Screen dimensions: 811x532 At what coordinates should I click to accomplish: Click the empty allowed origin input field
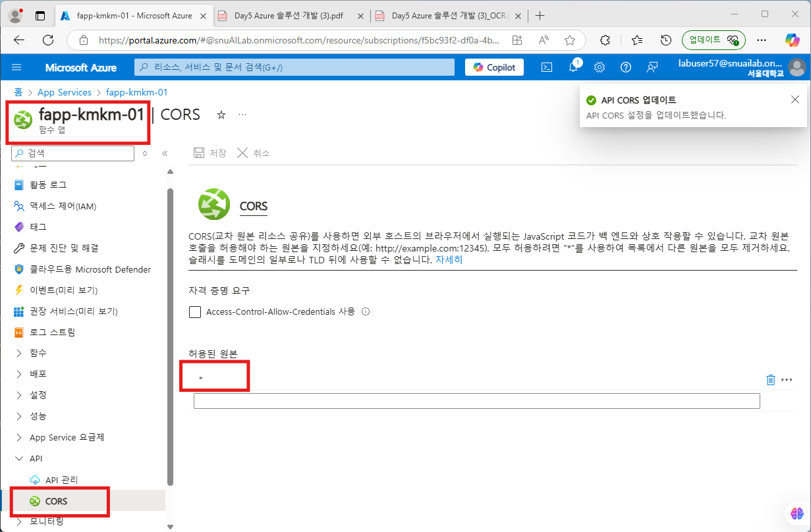click(x=476, y=401)
